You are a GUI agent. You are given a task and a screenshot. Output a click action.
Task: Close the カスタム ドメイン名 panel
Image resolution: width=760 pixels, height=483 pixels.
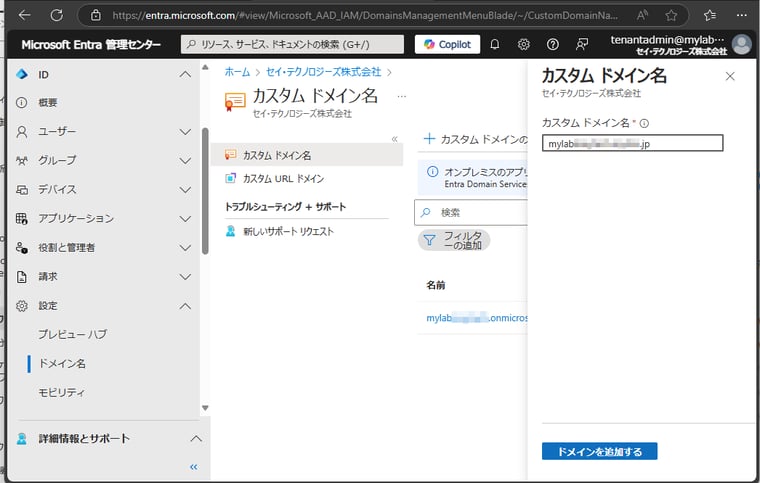tap(730, 76)
